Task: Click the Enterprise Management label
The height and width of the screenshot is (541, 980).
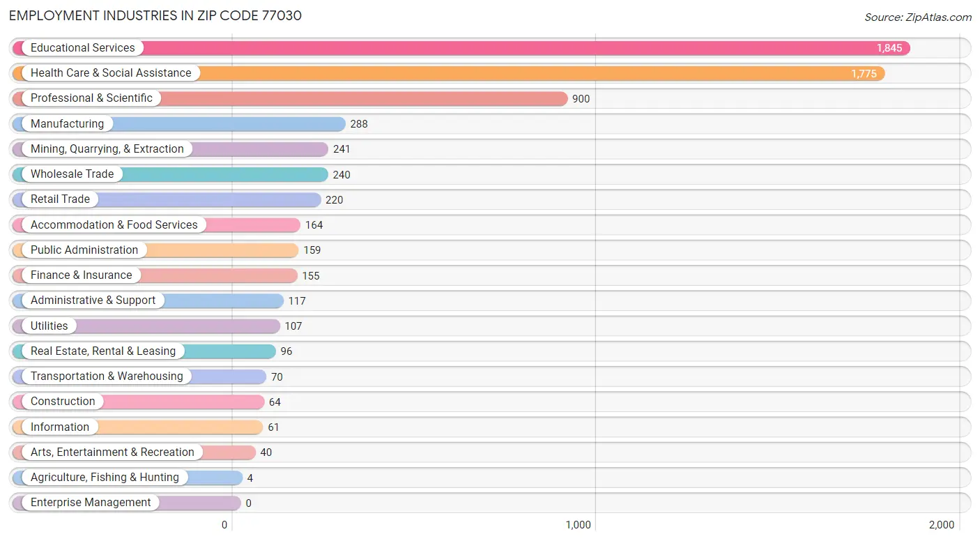Action: point(91,503)
